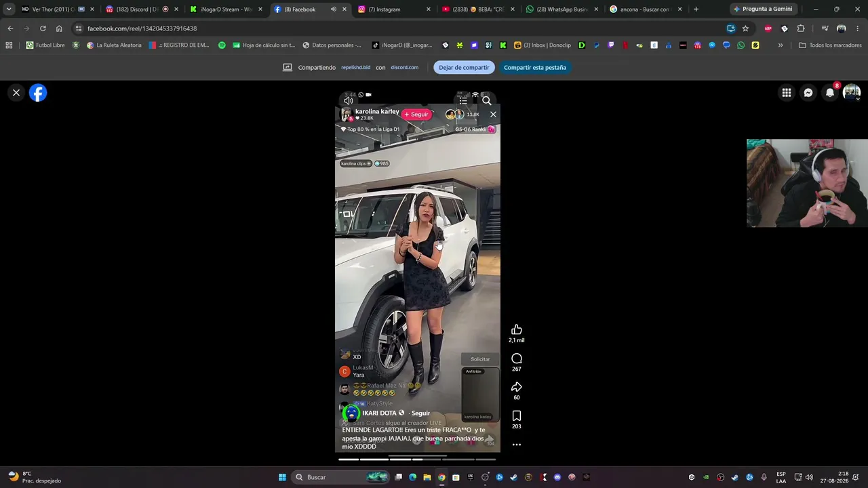This screenshot has height=488, width=868.
Task: Open Microsoft Edge from the taskbar
Action: point(412,477)
